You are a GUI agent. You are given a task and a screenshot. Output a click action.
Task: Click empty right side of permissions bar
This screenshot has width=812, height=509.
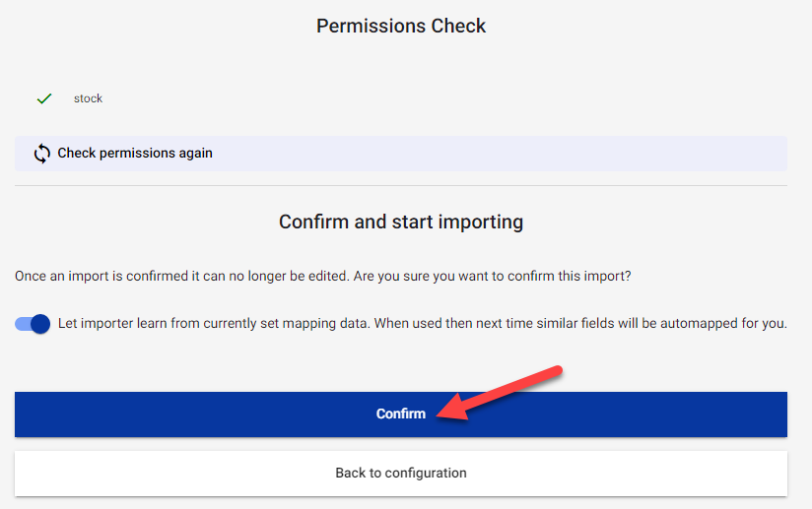click(591, 154)
